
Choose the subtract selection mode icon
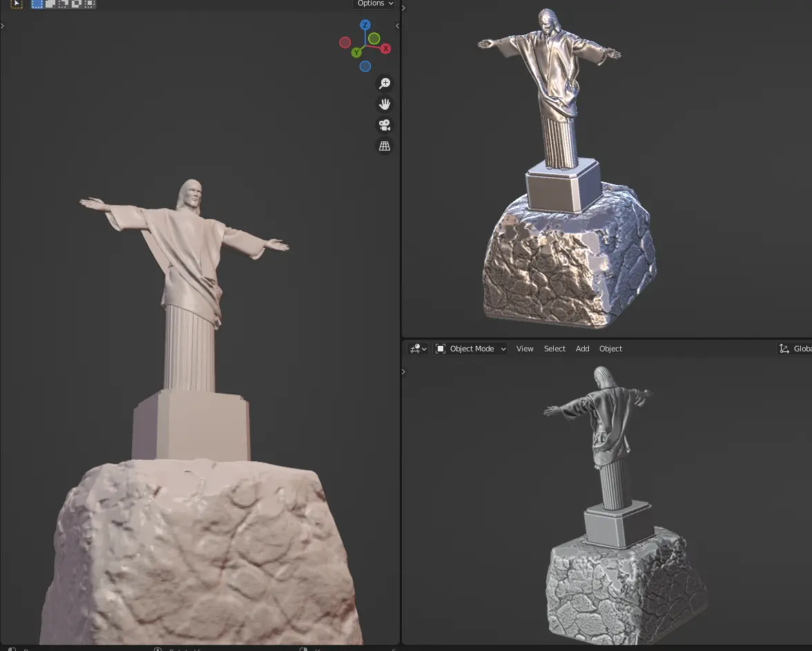click(x=63, y=4)
